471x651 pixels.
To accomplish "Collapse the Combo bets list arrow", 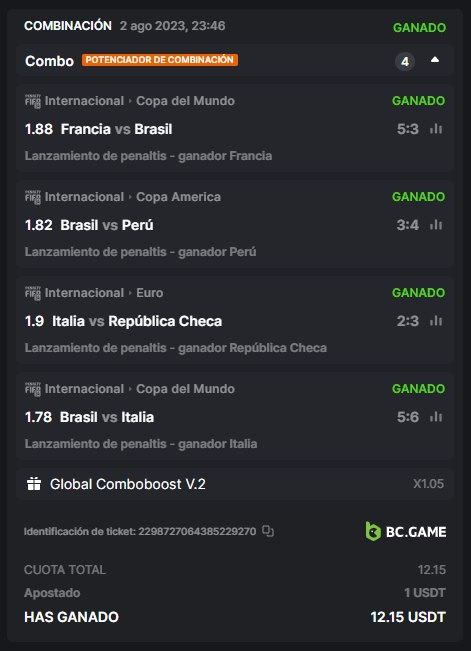I will pos(435,60).
